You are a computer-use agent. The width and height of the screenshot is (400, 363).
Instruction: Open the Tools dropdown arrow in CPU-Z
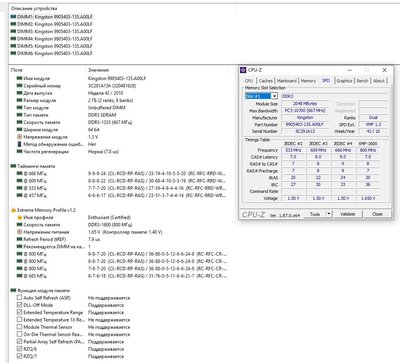329,214
